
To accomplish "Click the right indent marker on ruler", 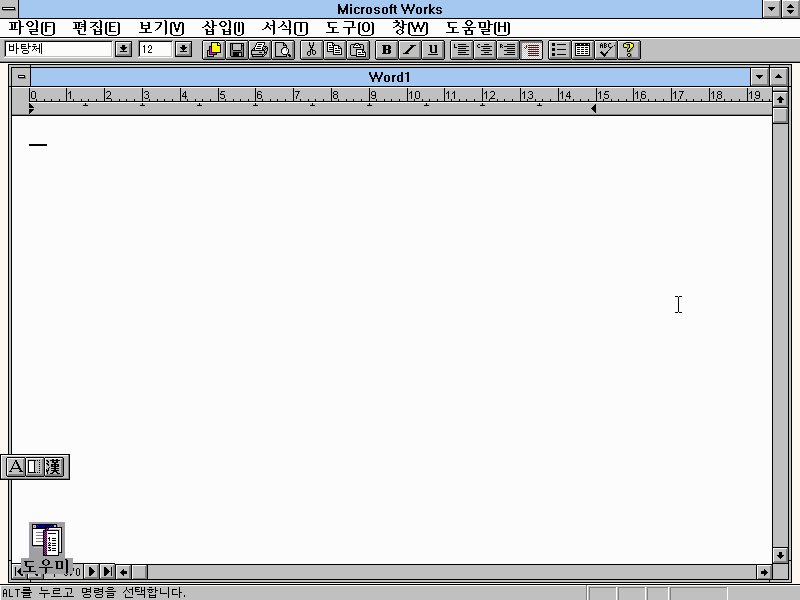I will tap(593, 109).
